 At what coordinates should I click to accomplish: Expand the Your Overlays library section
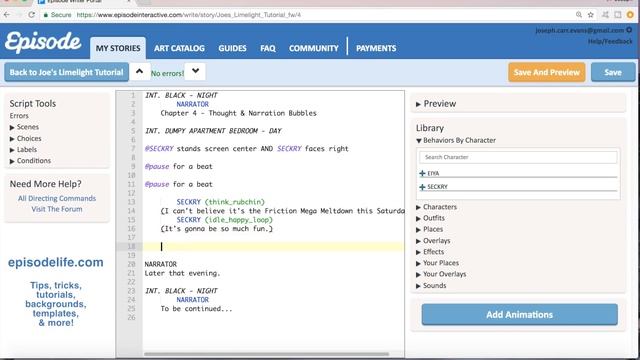pos(441,274)
